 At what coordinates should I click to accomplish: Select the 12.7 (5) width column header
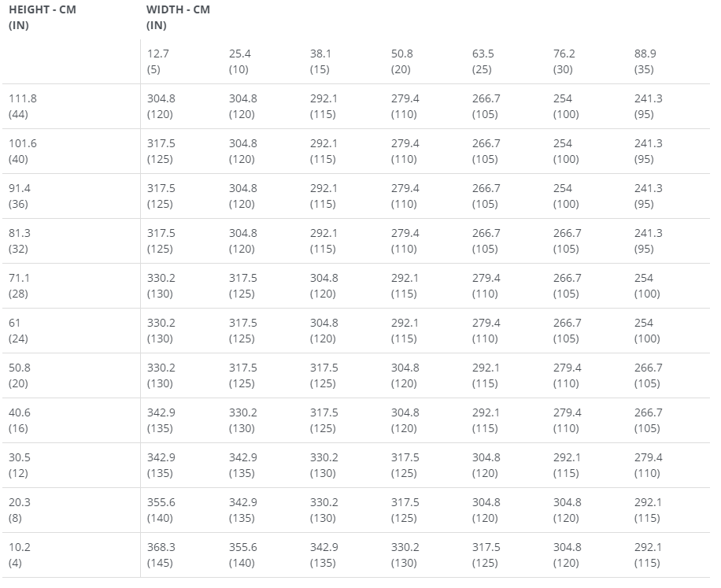point(158,61)
